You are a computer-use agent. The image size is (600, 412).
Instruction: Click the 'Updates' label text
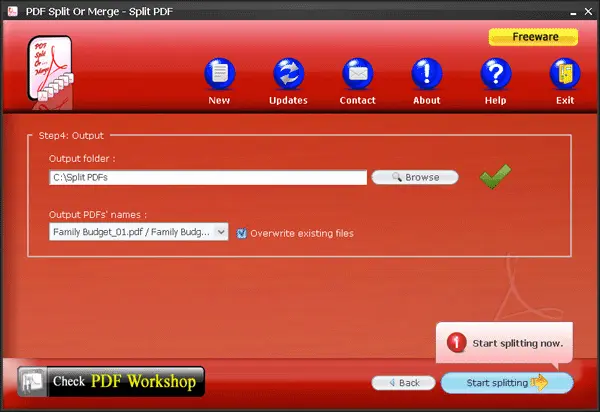coord(288,101)
